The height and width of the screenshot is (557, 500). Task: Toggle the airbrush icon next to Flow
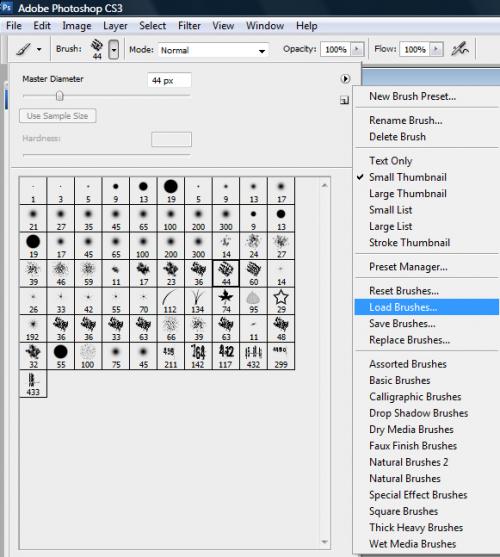460,49
